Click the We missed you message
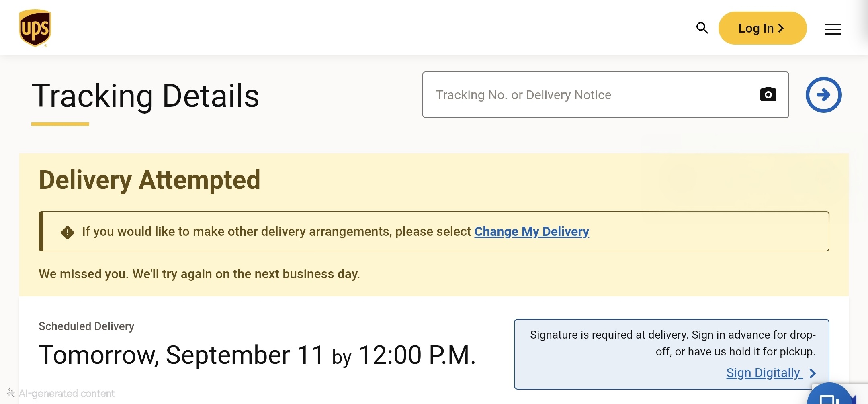Viewport: 868px width, 404px height. tap(199, 274)
